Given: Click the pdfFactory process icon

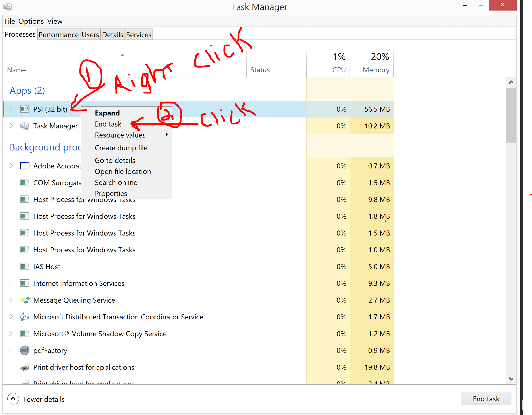Looking at the screenshot, I should coord(25,350).
